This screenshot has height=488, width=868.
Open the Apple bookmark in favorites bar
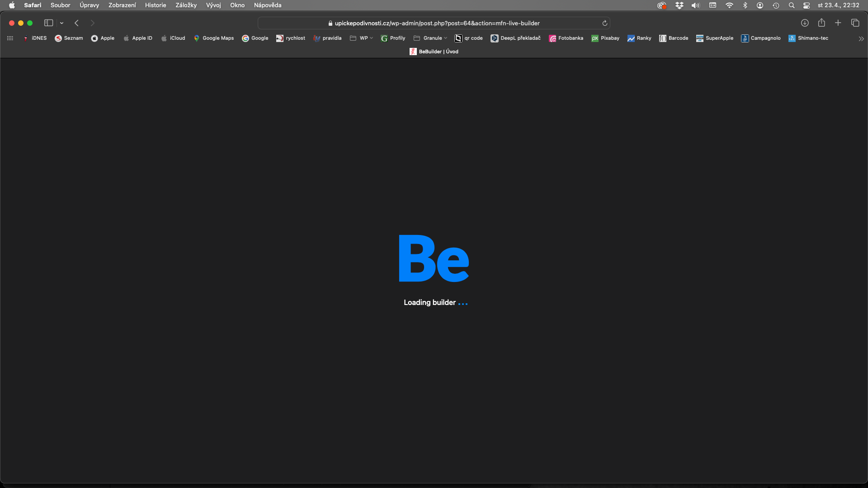click(x=103, y=38)
